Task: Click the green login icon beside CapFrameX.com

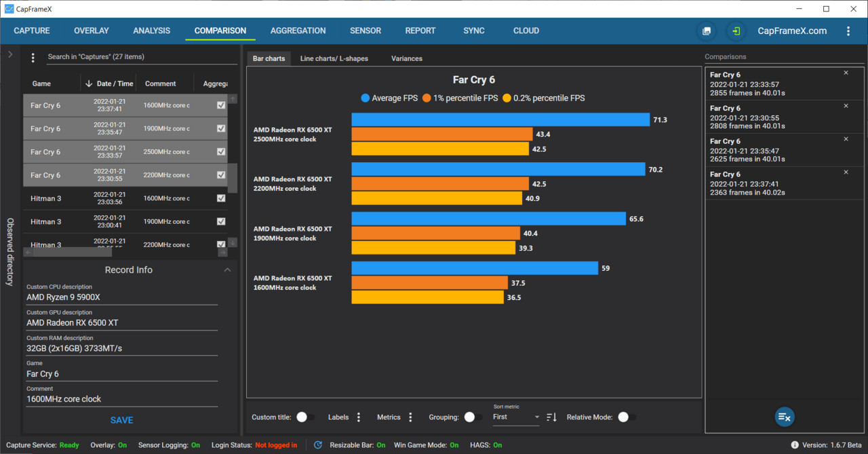Action: pyautogui.click(x=735, y=31)
